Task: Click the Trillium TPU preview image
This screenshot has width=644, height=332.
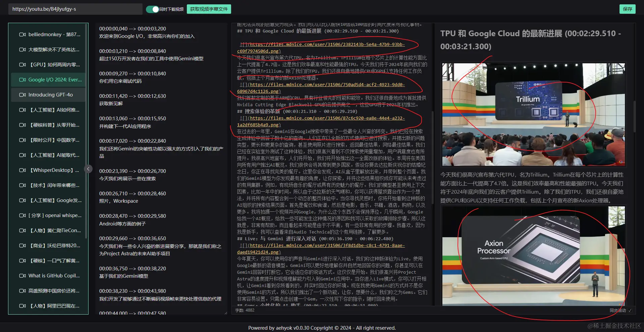Action: pos(533,115)
